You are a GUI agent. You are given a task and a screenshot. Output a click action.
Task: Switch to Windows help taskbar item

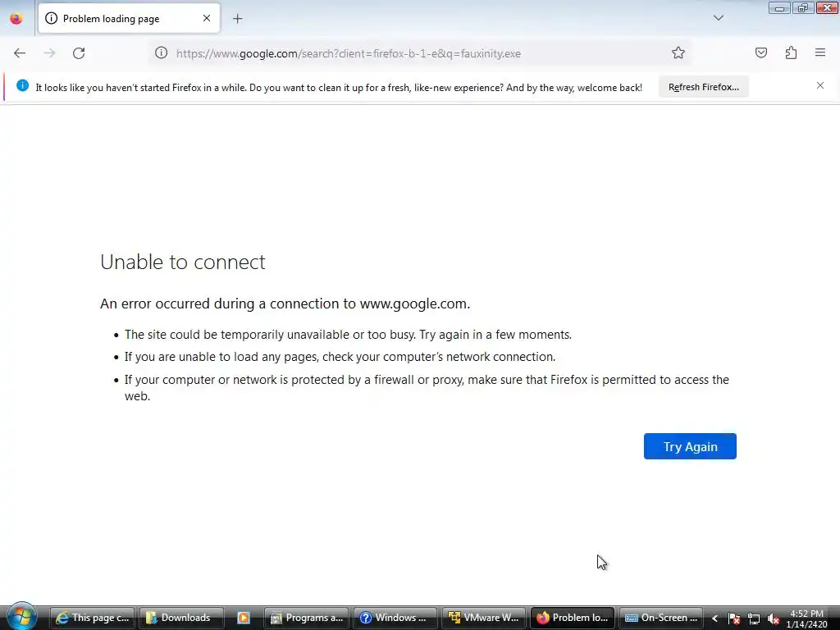click(x=395, y=618)
